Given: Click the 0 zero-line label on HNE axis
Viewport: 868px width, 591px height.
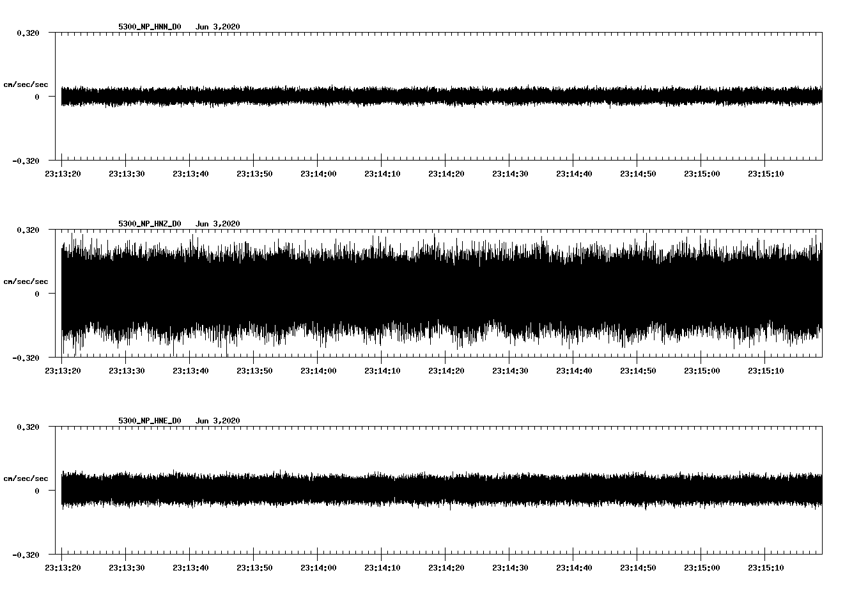Looking at the screenshot, I should [36, 491].
